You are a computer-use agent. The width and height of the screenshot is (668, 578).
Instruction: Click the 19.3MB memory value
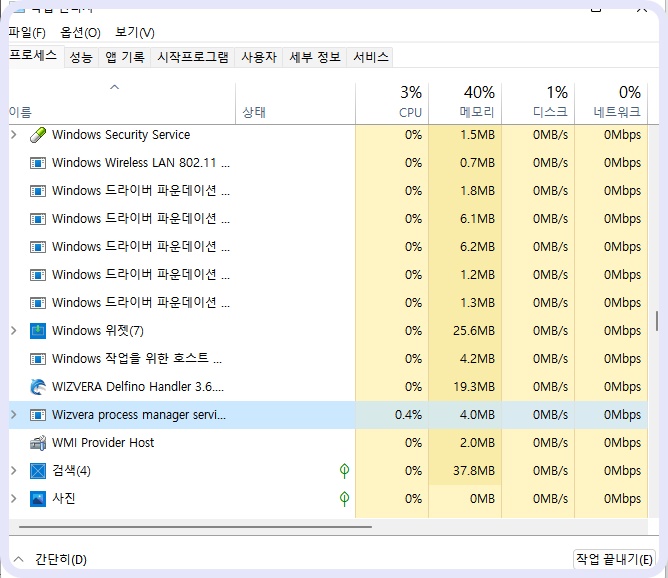pos(474,387)
